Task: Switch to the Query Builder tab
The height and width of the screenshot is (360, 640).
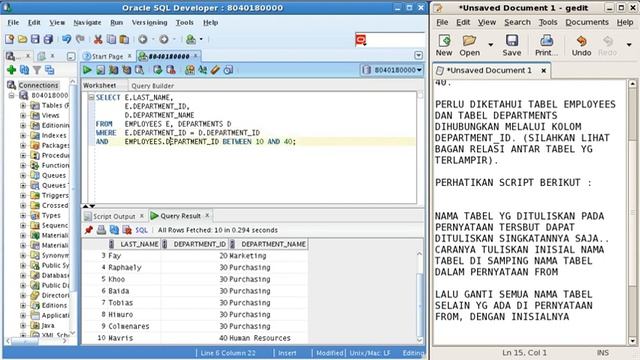Action: pyautogui.click(x=152, y=86)
